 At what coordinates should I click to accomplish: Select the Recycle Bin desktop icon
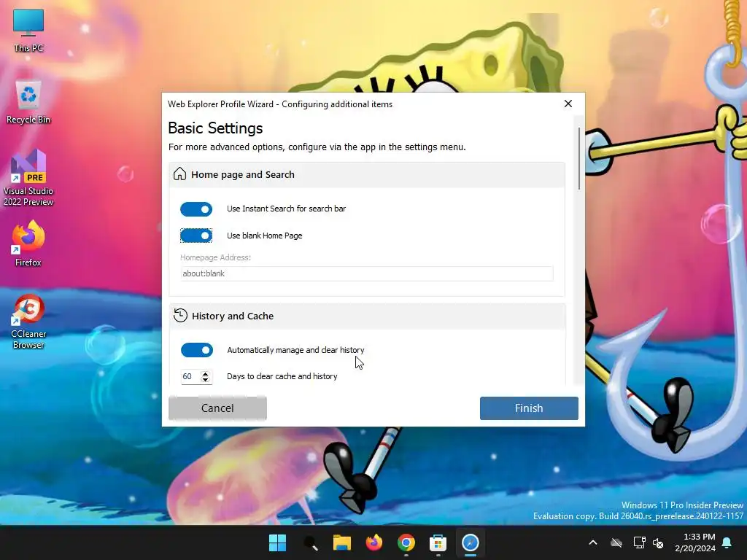point(28,102)
